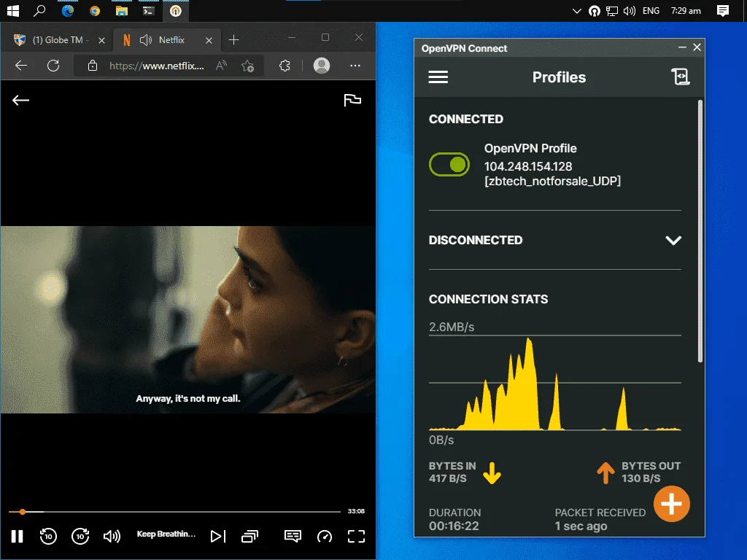Click the 2.6MB/s graph scale label
Image resolution: width=747 pixels, height=560 pixels.
(451, 327)
